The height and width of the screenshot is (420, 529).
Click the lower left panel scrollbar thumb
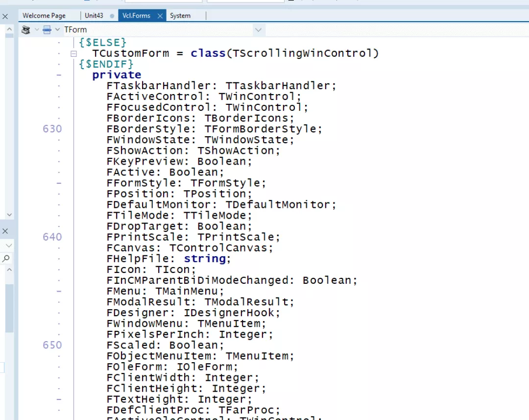point(9,308)
